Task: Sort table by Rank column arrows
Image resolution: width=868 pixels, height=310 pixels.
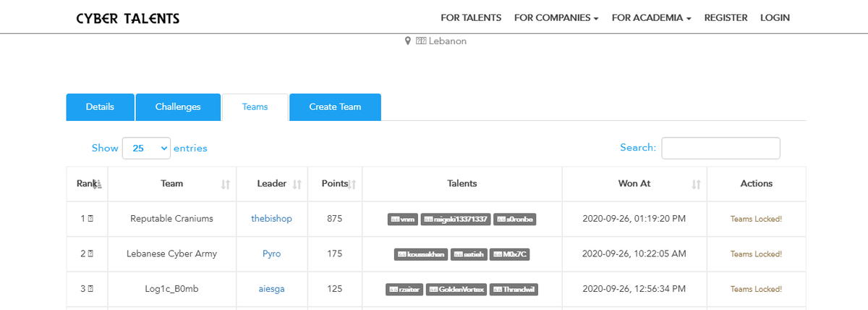Action: [99, 185]
